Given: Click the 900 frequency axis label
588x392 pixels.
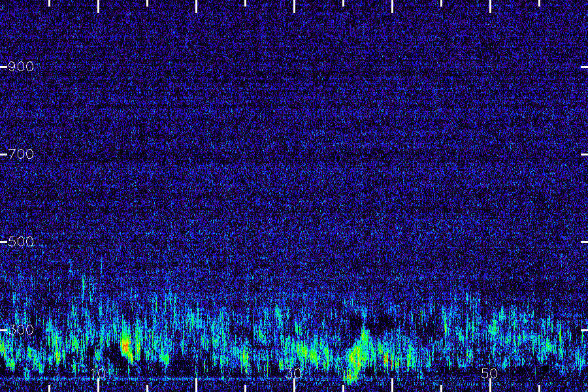Looking at the screenshot, I should tap(21, 67).
